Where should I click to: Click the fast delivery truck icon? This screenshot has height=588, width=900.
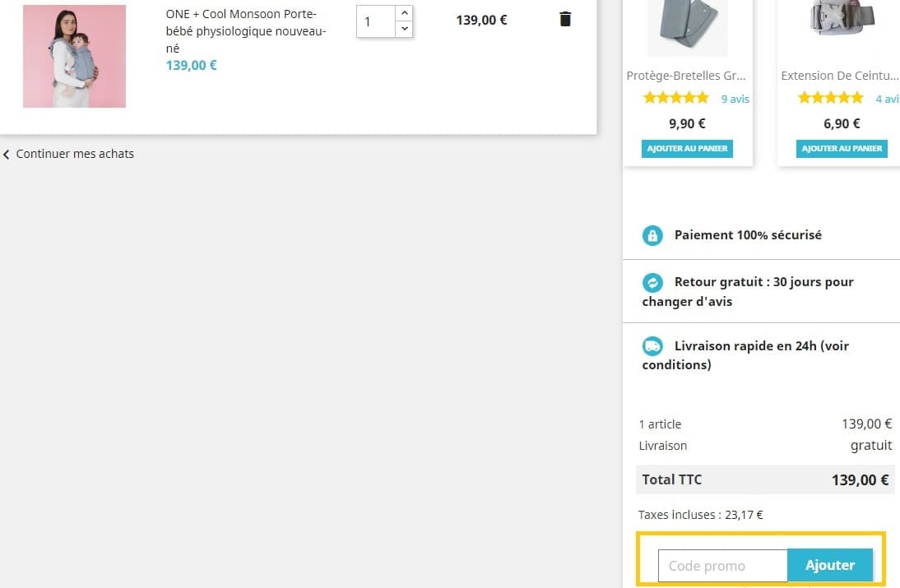[652, 345]
